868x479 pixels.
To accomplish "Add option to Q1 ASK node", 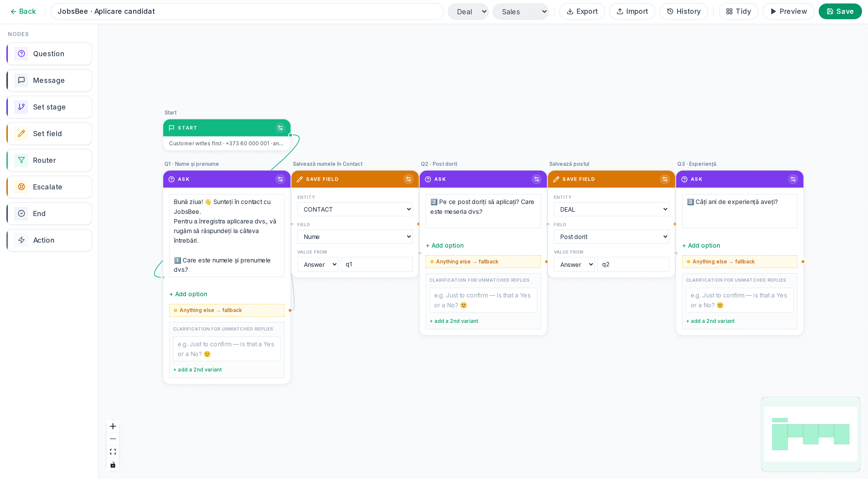I will click(x=188, y=294).
